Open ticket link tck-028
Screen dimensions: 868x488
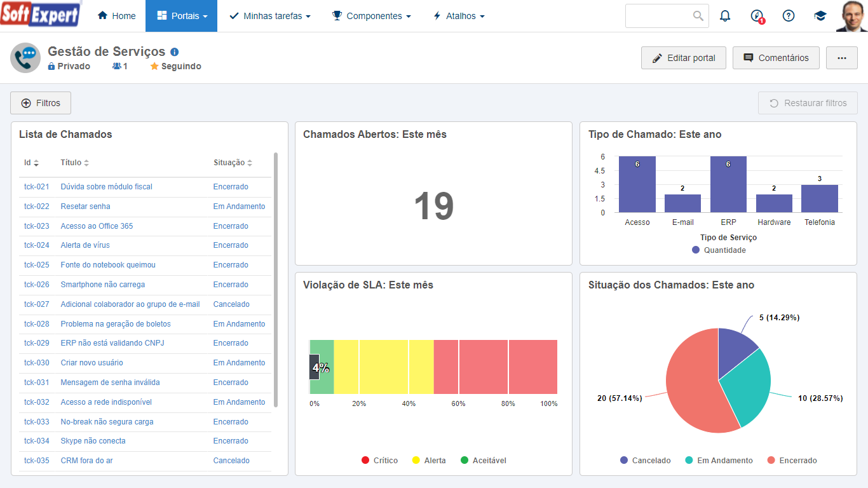(37, 324)
